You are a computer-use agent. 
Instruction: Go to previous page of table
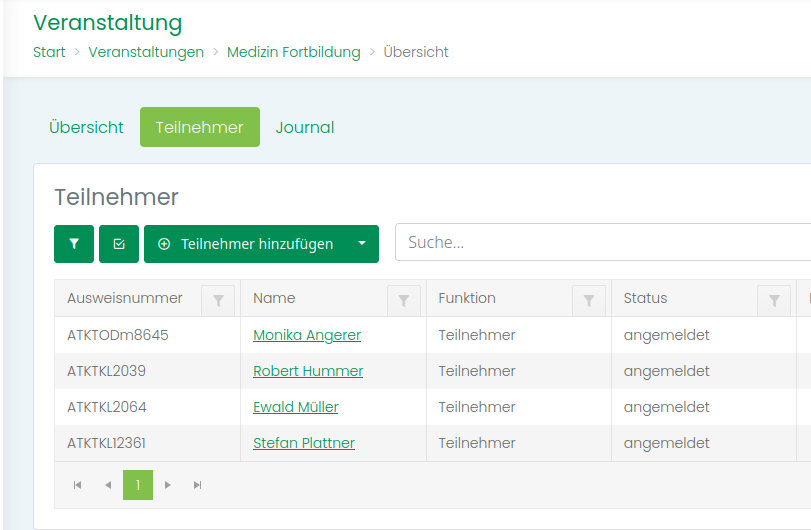click(108, 485)
